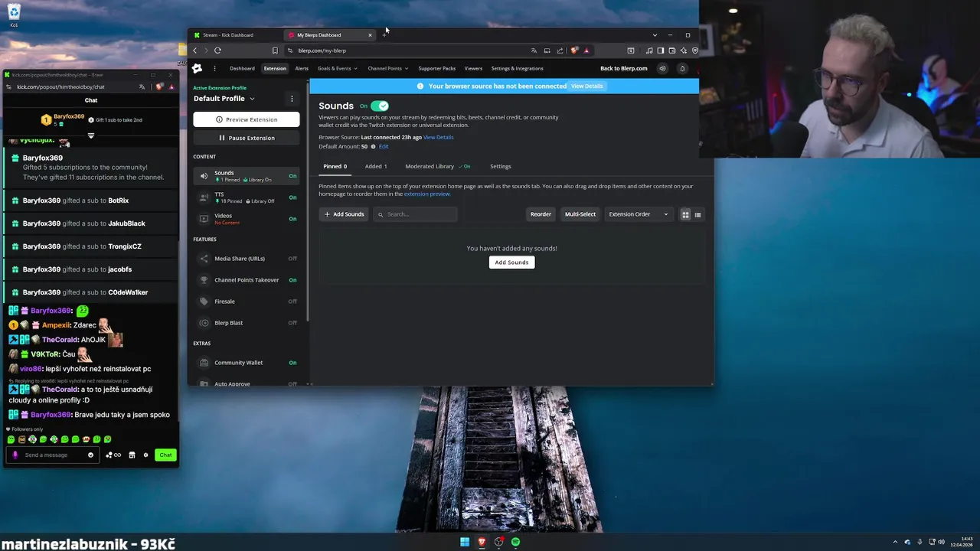
Task: Open Spotify from the Windows taskbar
Action: point(515,542)
